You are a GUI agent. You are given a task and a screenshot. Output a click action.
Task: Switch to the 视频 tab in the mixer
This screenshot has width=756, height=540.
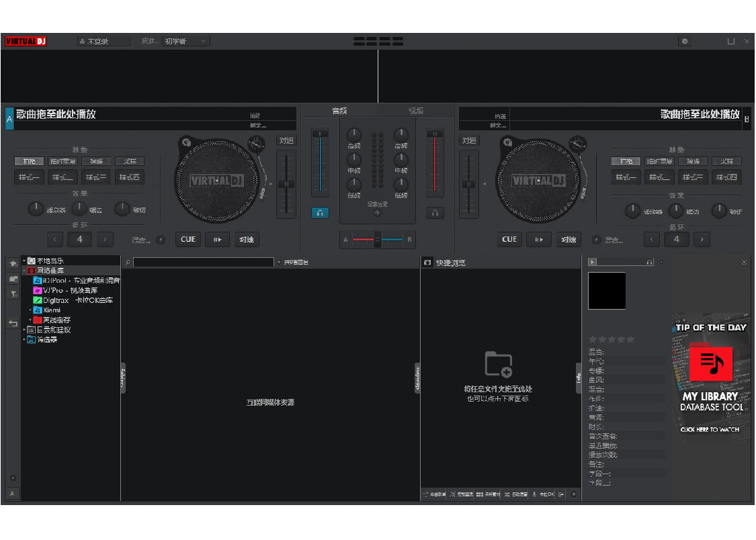tap(417, 109)
